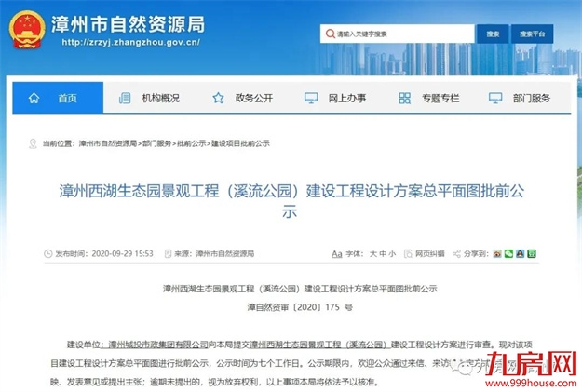
Task: Click the source document icon beside 来源
Action: (168, 254)
